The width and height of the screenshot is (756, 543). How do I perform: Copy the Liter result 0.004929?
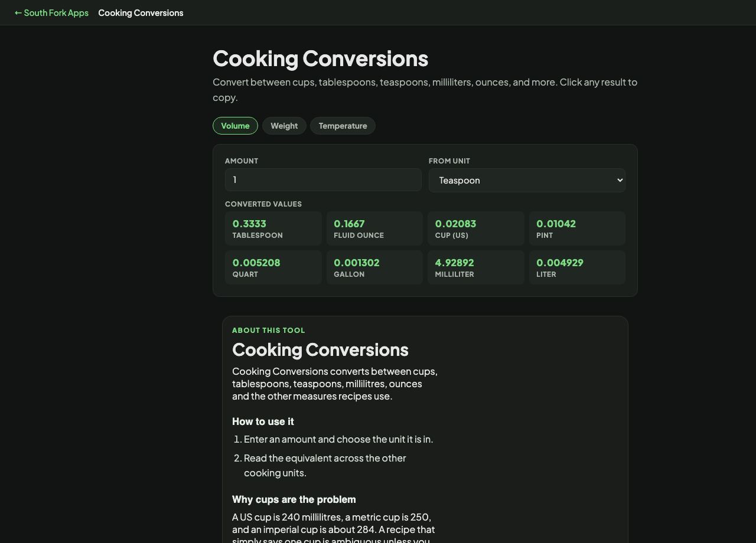pos(577,267)
